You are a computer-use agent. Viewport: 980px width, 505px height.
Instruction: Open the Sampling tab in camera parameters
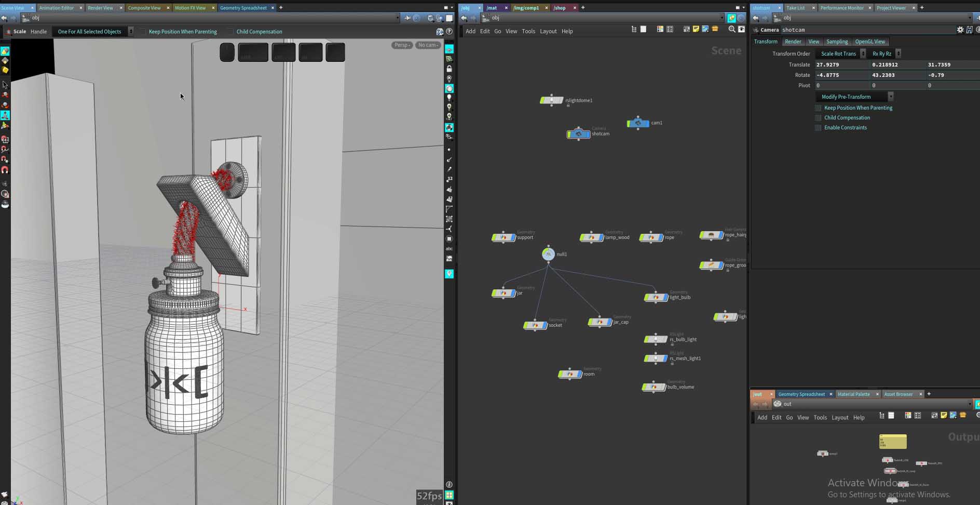coord(837,42)
